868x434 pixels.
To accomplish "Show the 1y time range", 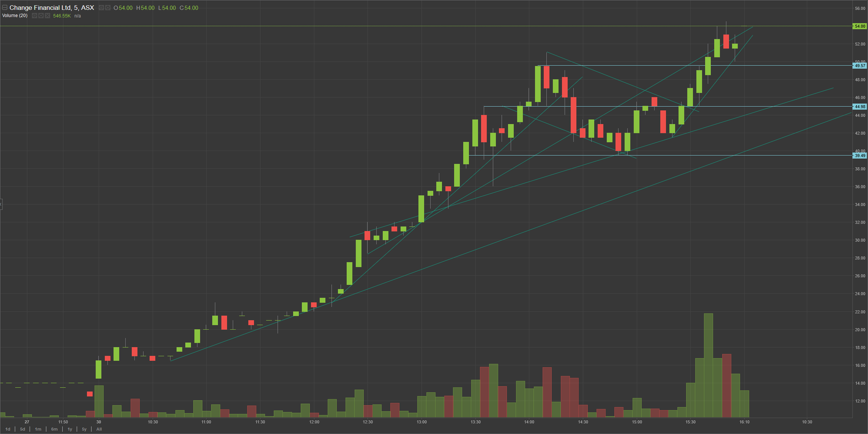I will pyautogui.click(x=70, y=429).
